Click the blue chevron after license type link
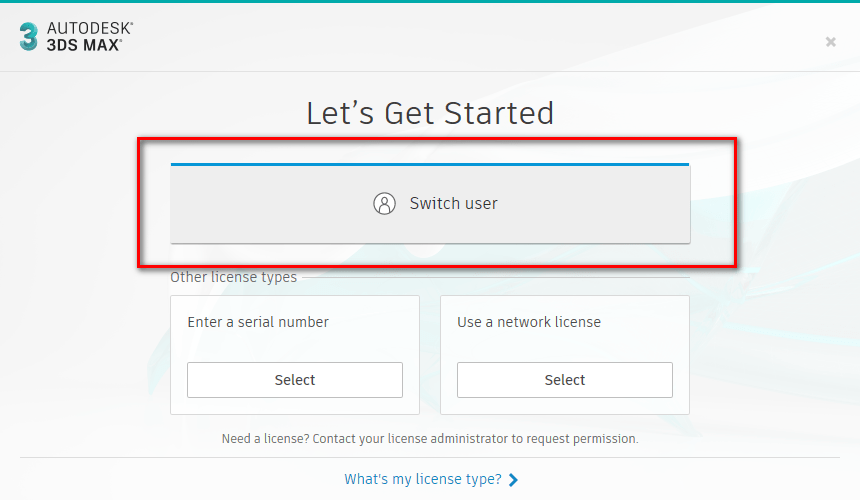The height and width of the screenshot is (500, 860). click(x=513, y=480)
